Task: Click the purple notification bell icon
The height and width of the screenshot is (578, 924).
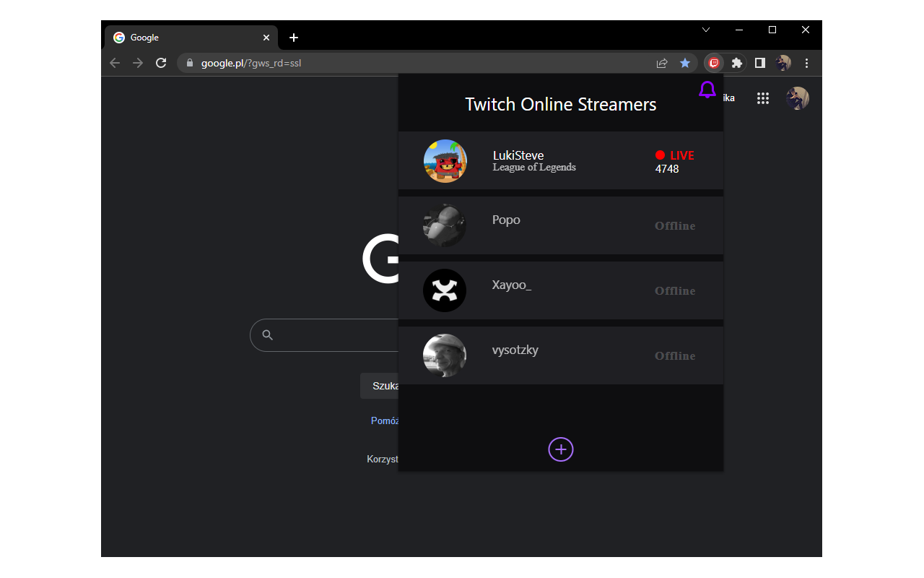Action: 707,90
